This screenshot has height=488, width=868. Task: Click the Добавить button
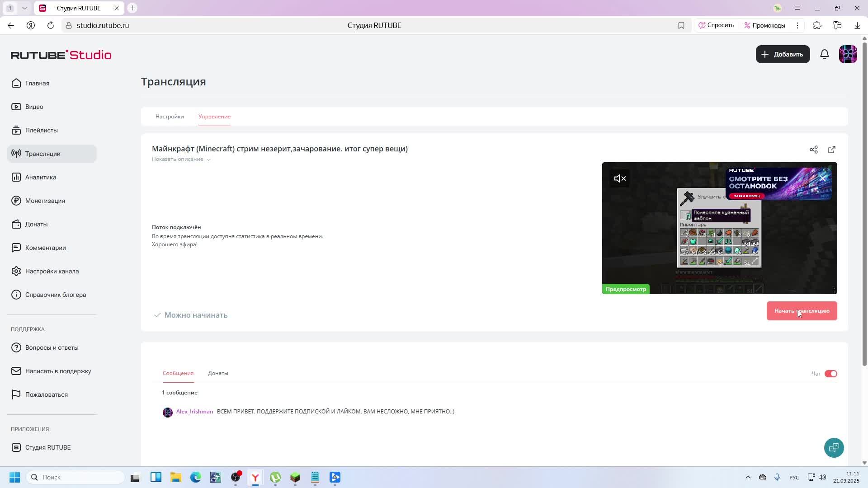pos(782,54)
